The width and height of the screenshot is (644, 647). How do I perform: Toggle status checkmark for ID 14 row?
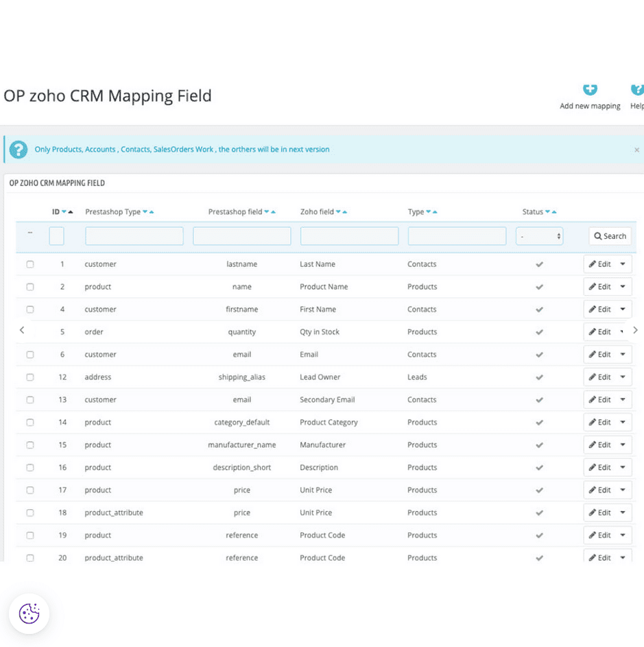click(x=539, y=423)
